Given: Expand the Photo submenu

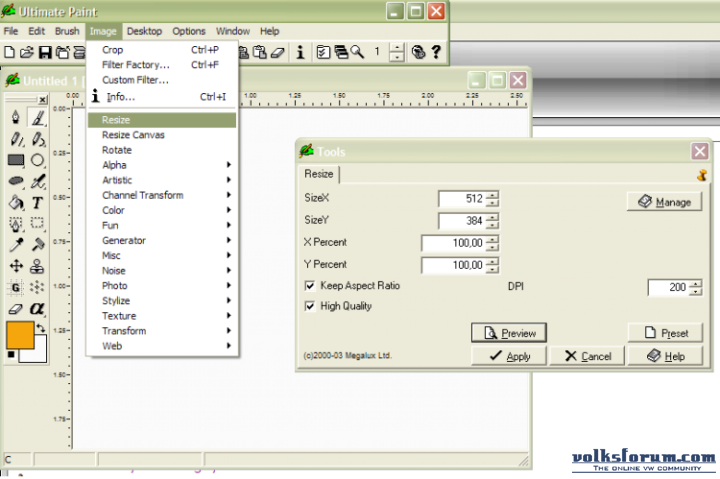Looking at the screenshot, I should click(x=163, y=286).
